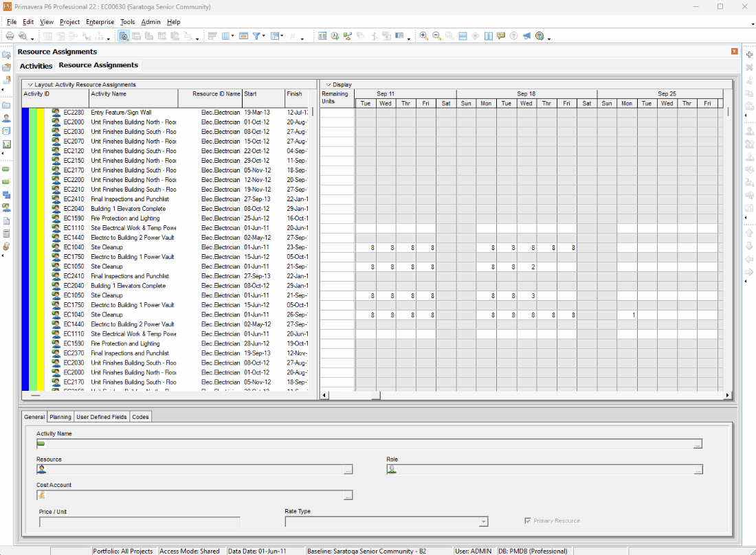The height and width of the screenshot is (555, 756).
Task: Open Resources person icon in left sidebar
Action: [6, 118]
